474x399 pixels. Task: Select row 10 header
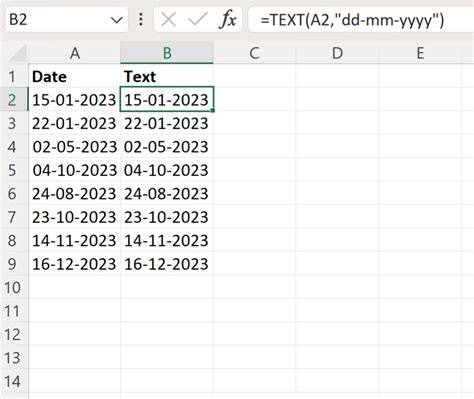[x=13, y=287]
